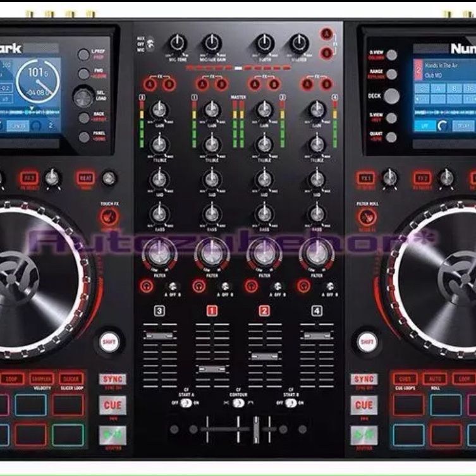Push the SEL/LOAD encoder knob
This screenshot has height=476, width=476.
point(83,97)
